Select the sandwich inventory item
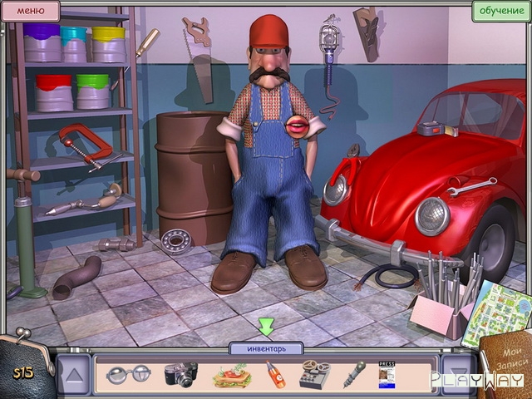The image size is (532, 399). point(230,376)
